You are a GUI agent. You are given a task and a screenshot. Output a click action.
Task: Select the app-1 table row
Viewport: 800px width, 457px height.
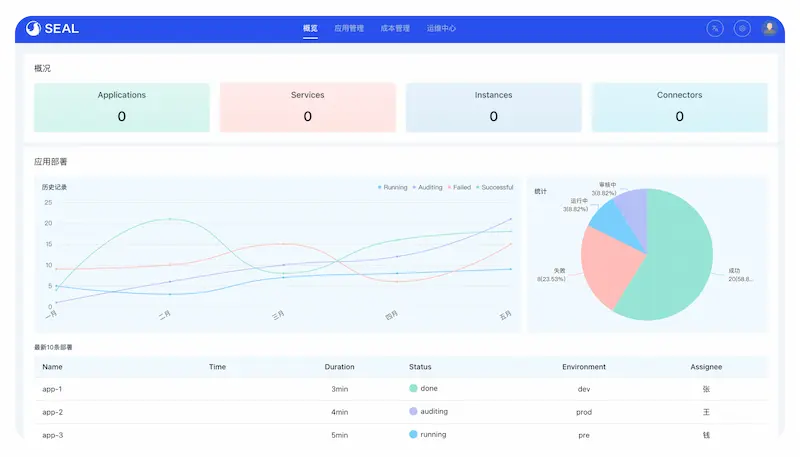[401, 389]
